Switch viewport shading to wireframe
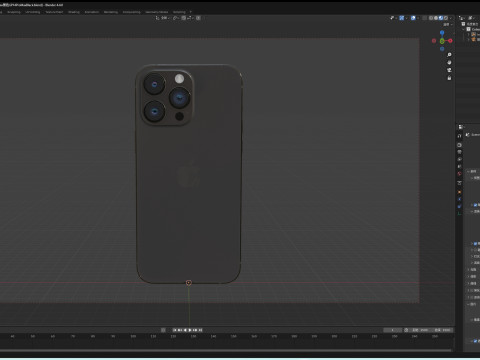The height and width of the screenshot is (360, 480). pyautogui.click(x=431, y=18)
